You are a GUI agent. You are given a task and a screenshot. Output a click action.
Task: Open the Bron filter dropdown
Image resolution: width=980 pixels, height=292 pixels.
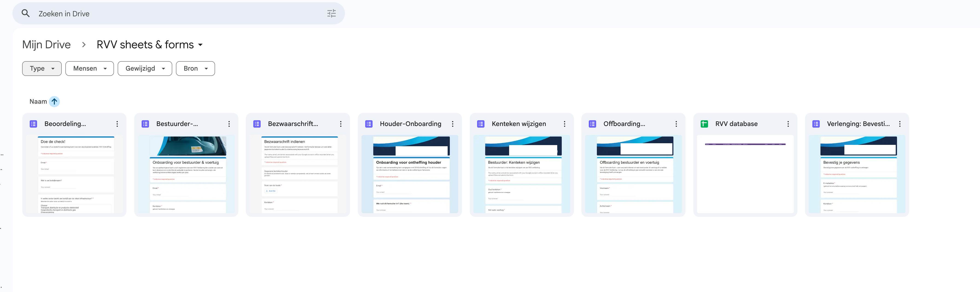(195, 69)
